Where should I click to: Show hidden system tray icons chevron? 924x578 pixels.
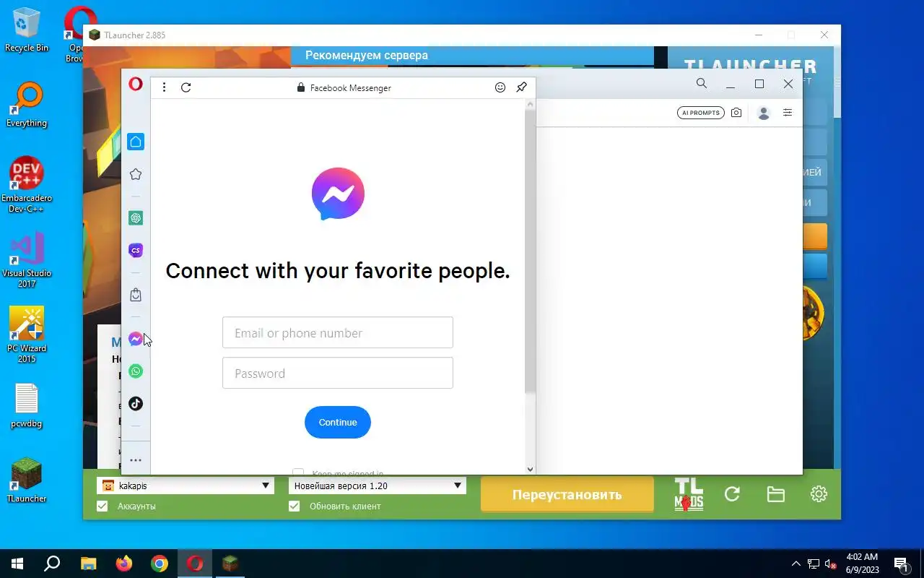pyautogui.click(x=796, y=564)
